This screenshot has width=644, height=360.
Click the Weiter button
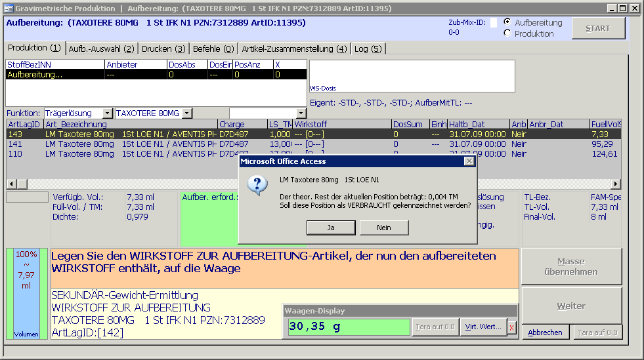[x=571, y=306]
